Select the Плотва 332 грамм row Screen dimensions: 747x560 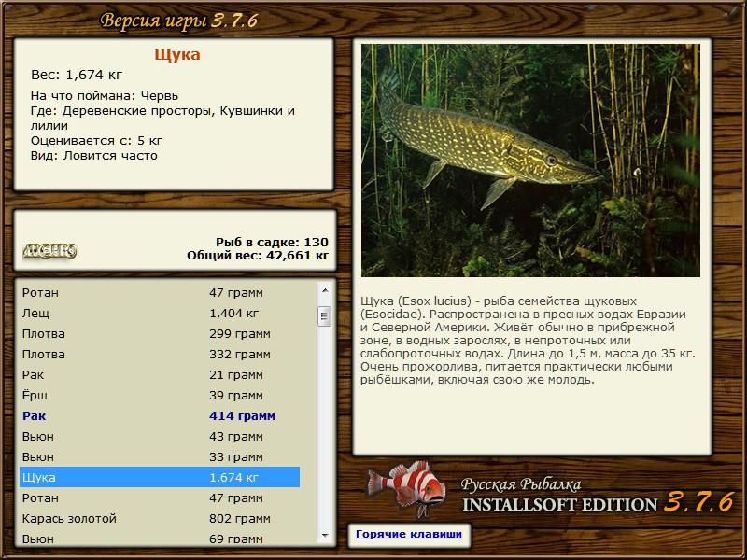[160, 355]
